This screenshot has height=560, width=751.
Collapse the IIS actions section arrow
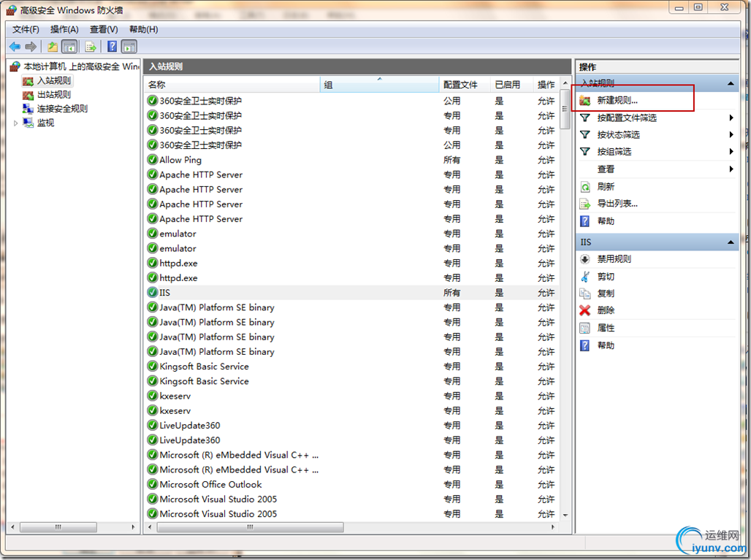[x=731, y=242]
